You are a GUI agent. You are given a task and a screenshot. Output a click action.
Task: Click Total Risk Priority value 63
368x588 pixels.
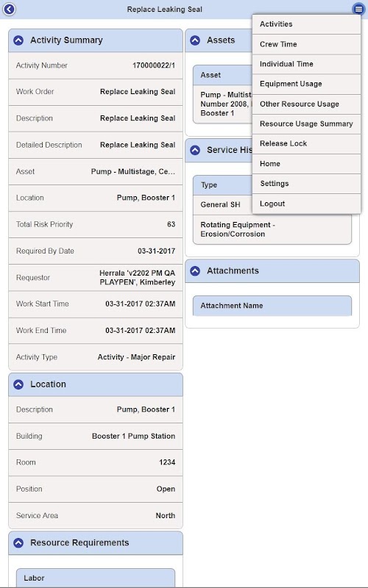point(171,224)
